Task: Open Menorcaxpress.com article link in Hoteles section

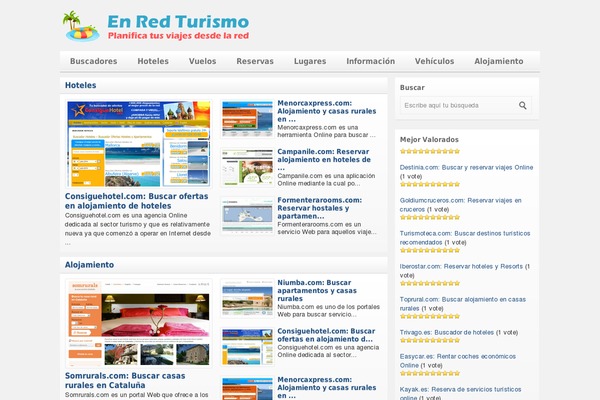Action: pyautogui.click(x=327, y=111)
